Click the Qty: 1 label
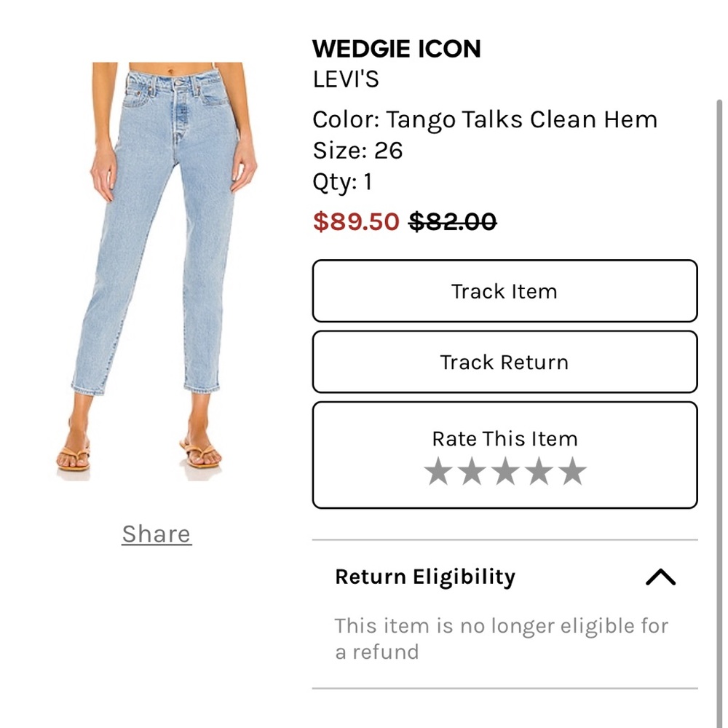 pyautogui.click(x=341, y=183)
